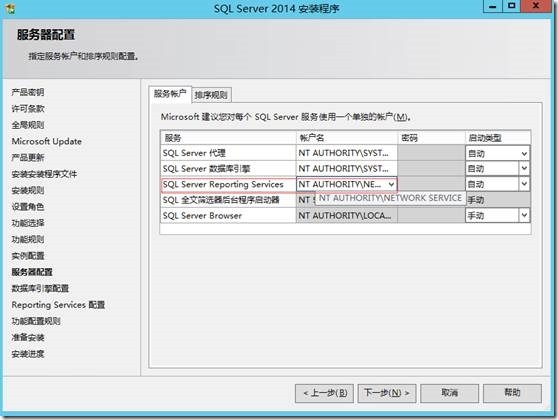Click password field for SQL Server 代理
Viewport: 558px width, 420px height.
point(431,153)
